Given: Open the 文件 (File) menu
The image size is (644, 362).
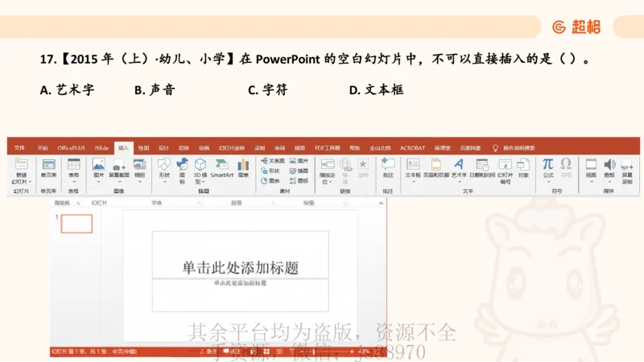Looking at the screenshot, I should point(19,148).
